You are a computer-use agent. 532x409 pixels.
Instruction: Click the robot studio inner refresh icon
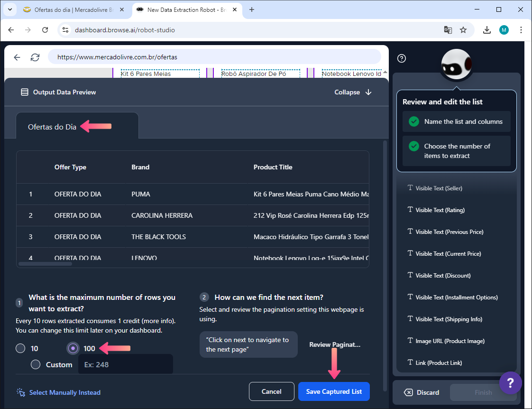tap(35, 57)
